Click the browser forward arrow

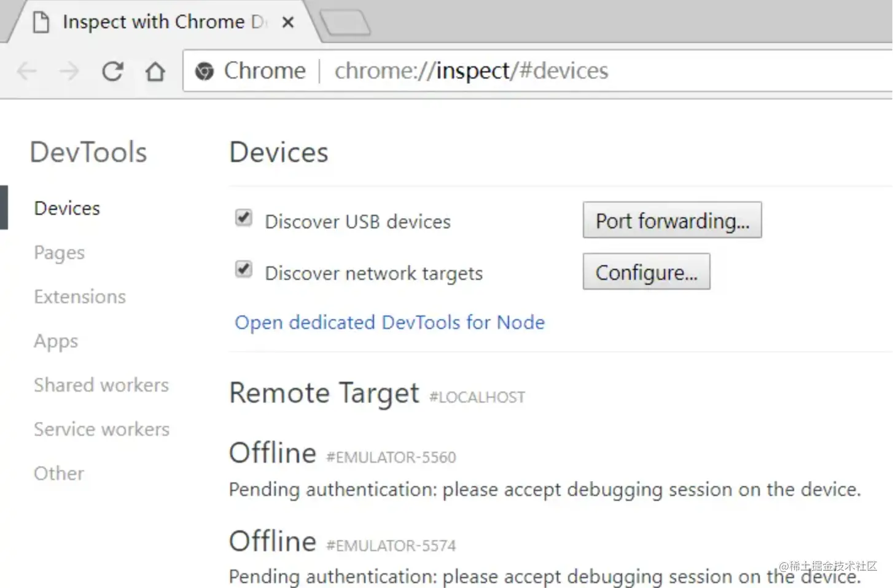click(x=69, y=71)
